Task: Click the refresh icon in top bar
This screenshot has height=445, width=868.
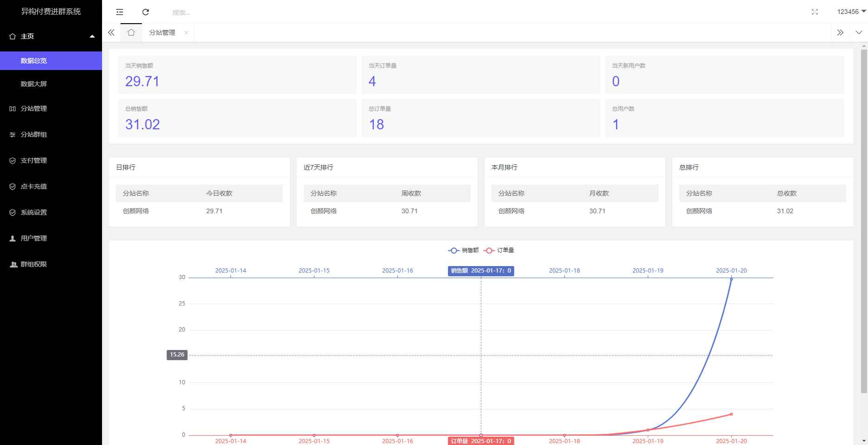Action: pos(146,12)
